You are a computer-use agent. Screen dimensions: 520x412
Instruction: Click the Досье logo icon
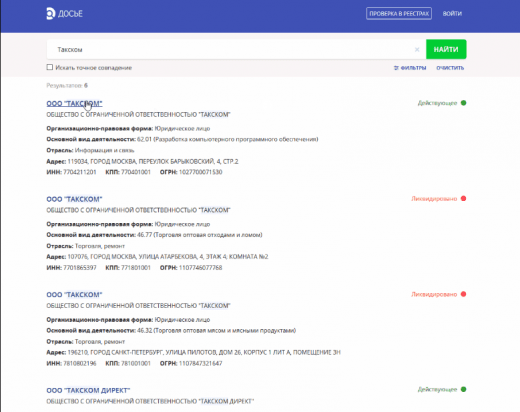coord(50,13)
